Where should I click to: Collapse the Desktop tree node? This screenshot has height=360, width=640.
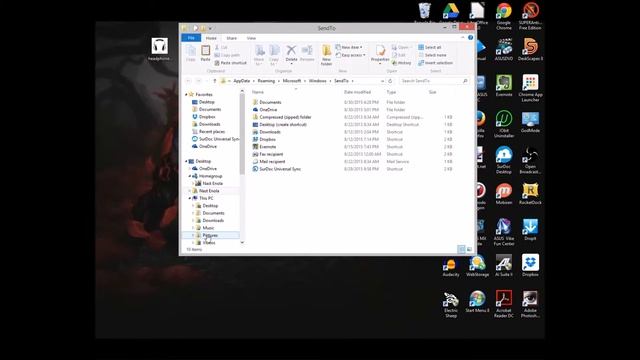(186, 161)
